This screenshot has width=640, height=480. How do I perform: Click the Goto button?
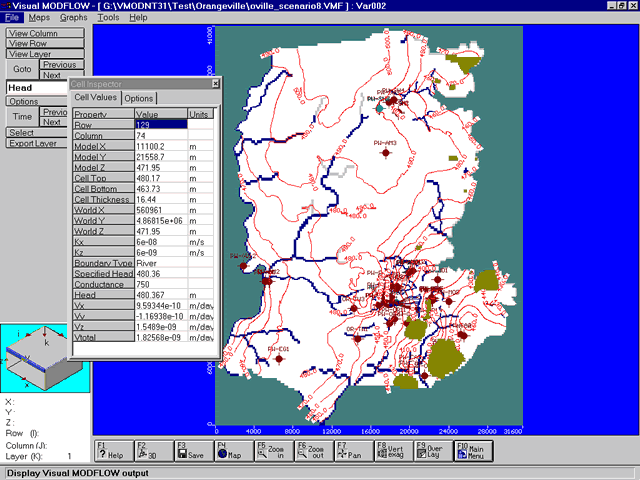point(22,69)
